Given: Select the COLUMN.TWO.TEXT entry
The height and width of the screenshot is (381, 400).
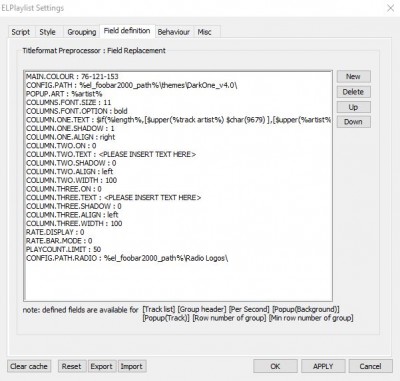Looking at the screenshot, I should point(111,154).
